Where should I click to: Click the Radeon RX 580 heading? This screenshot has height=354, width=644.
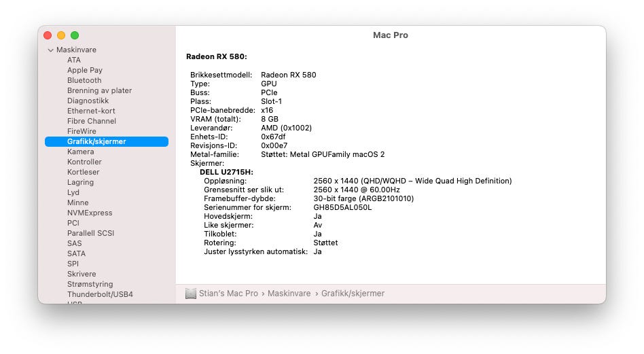(x=217, y=56)
